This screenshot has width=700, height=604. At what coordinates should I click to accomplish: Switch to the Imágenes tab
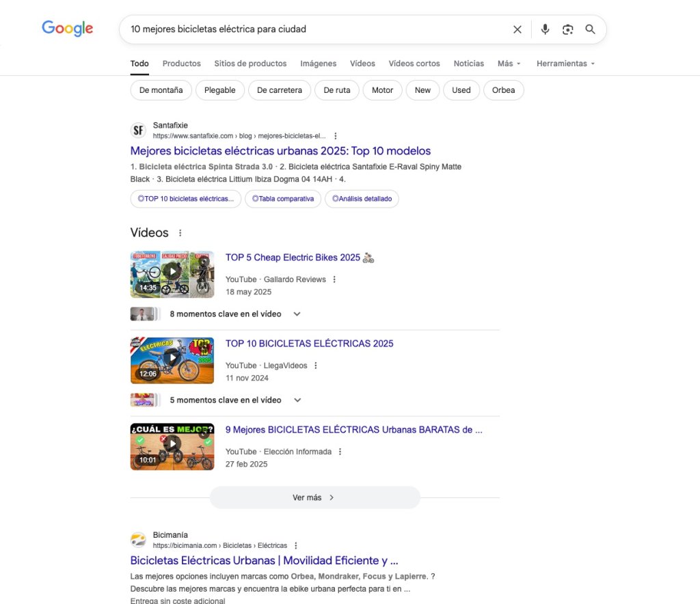tap(318, 64)
